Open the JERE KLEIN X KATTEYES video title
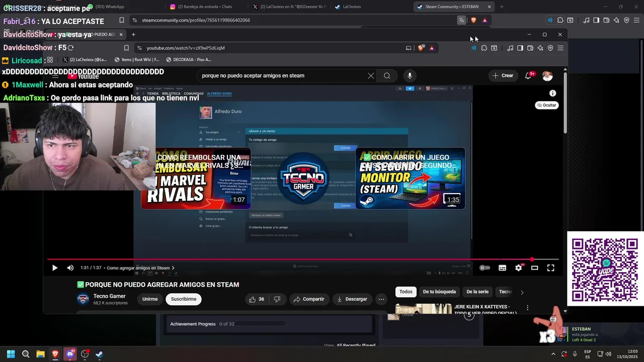This screenshot has height=362, width=644. (x=486, y=310)
